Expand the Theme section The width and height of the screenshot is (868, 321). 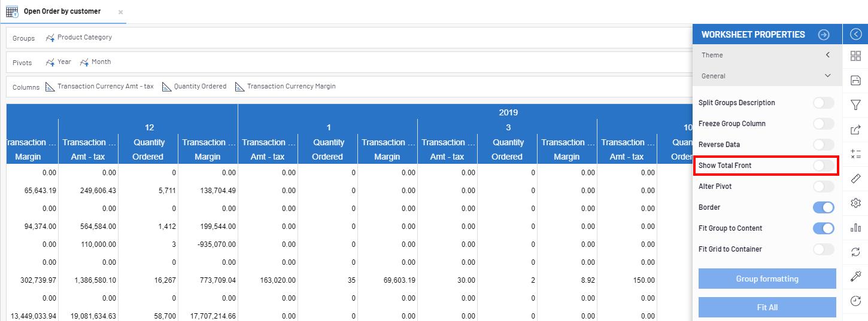pos(828,55)
